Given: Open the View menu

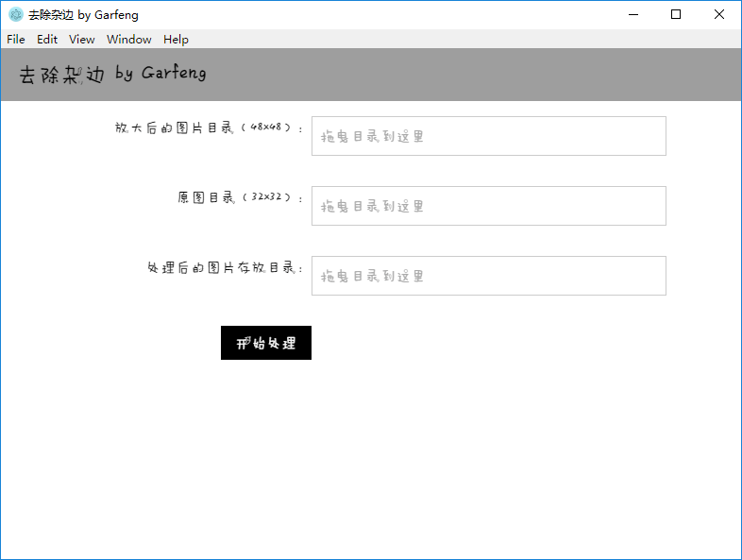Looking at the screenshot, I should [x=81, y=40].
